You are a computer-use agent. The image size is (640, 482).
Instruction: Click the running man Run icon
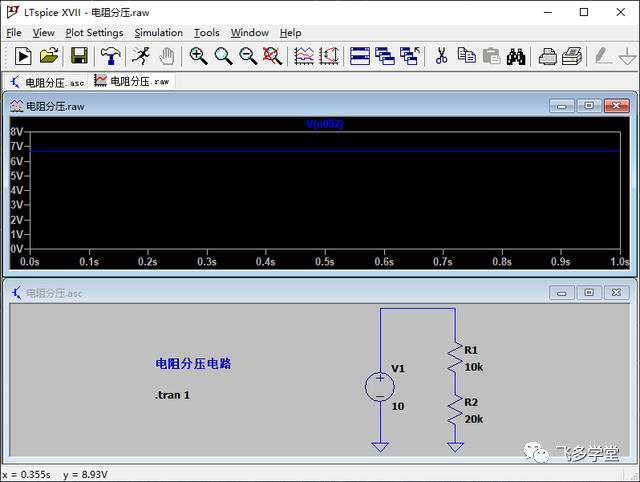(141, 56)
